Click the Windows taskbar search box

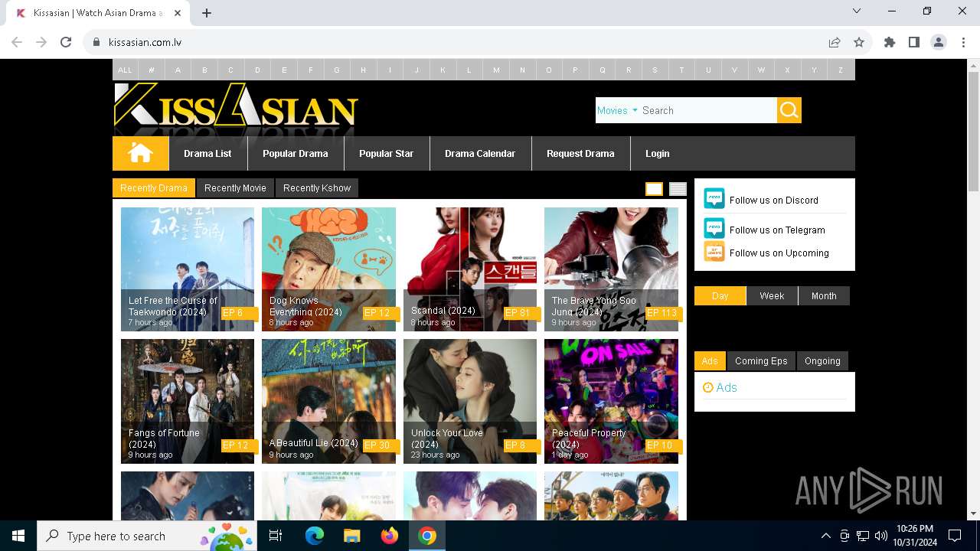tap(147, 536)
